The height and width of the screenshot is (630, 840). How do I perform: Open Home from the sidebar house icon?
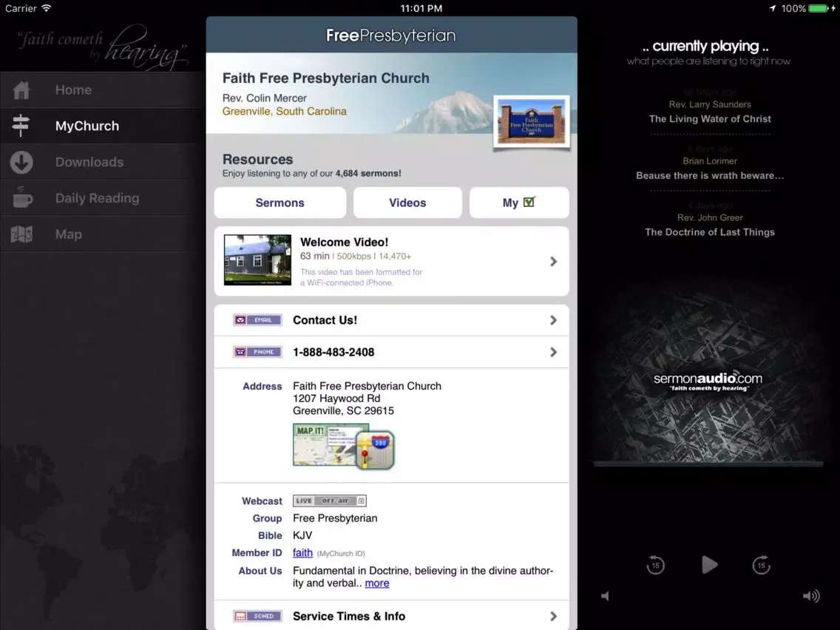point(21,90)
